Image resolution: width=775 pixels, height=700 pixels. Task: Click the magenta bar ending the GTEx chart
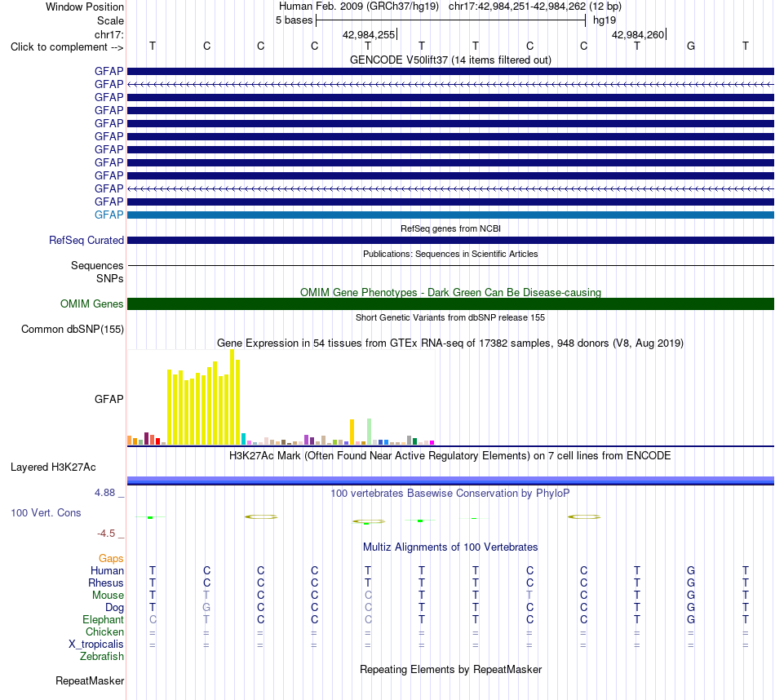432,442
